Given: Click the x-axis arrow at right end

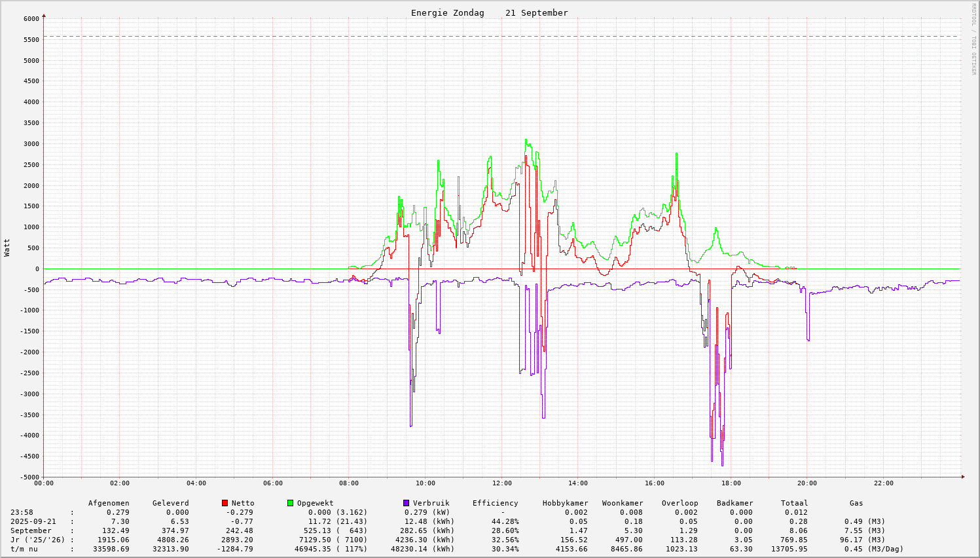Looking at the screenshot, I should [x=962, y=477].
